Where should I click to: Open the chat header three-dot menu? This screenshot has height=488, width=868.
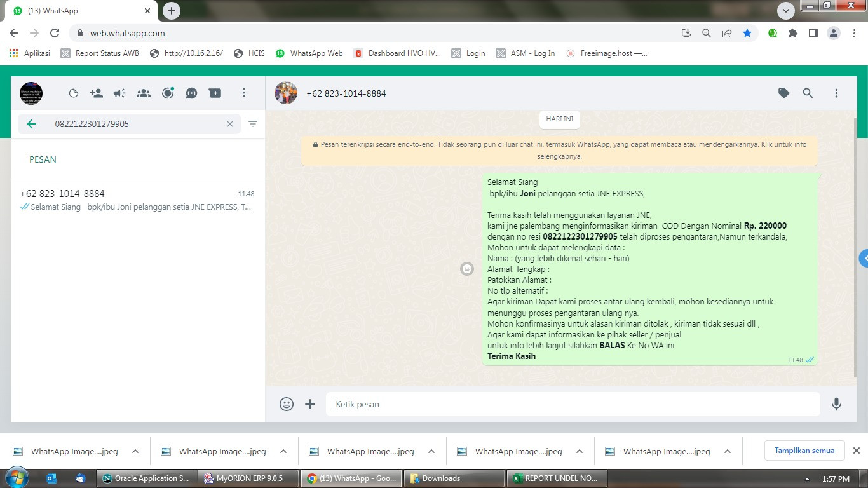(836, 93)
